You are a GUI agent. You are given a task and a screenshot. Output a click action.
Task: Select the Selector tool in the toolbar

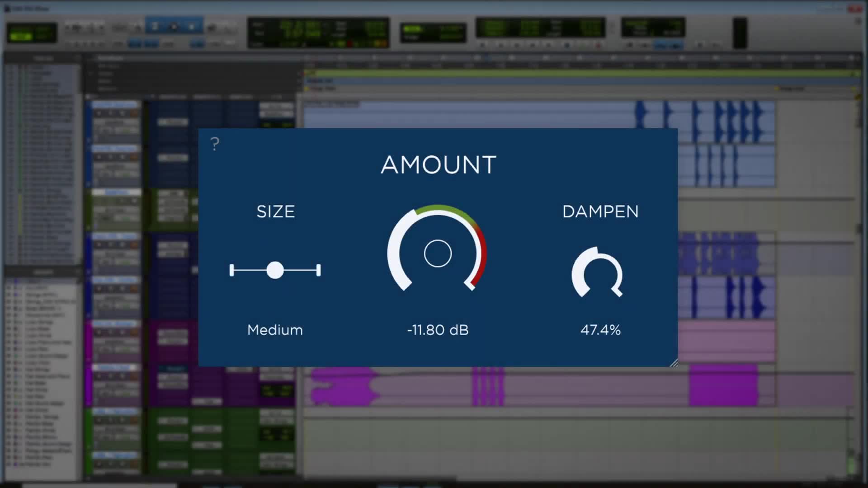pos(173,26)
